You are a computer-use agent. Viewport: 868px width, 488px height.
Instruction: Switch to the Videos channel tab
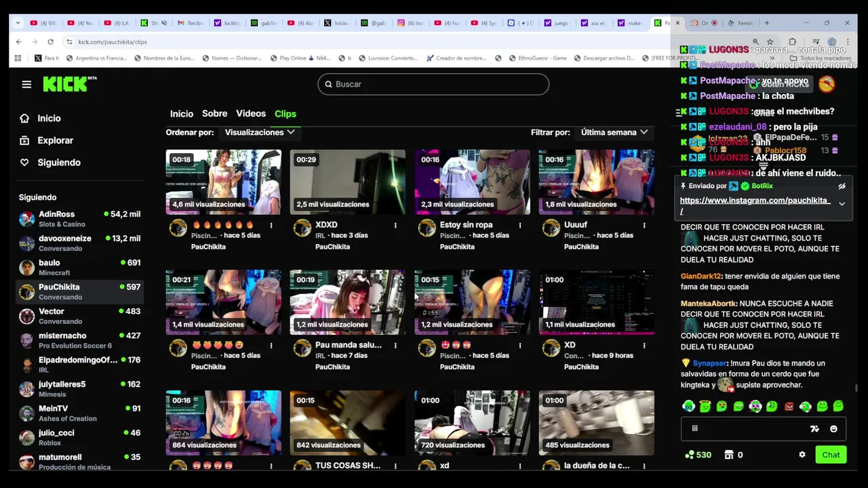click(251, 114)
